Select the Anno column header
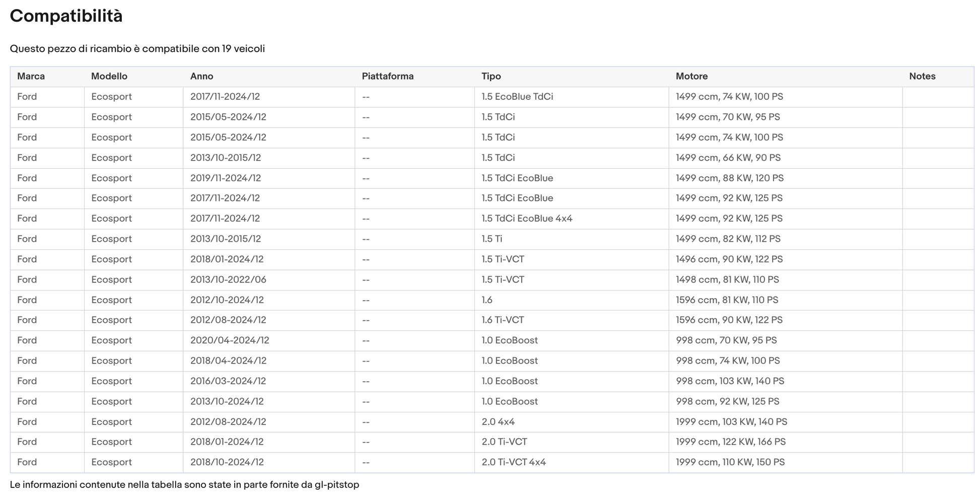 point(201,77)
